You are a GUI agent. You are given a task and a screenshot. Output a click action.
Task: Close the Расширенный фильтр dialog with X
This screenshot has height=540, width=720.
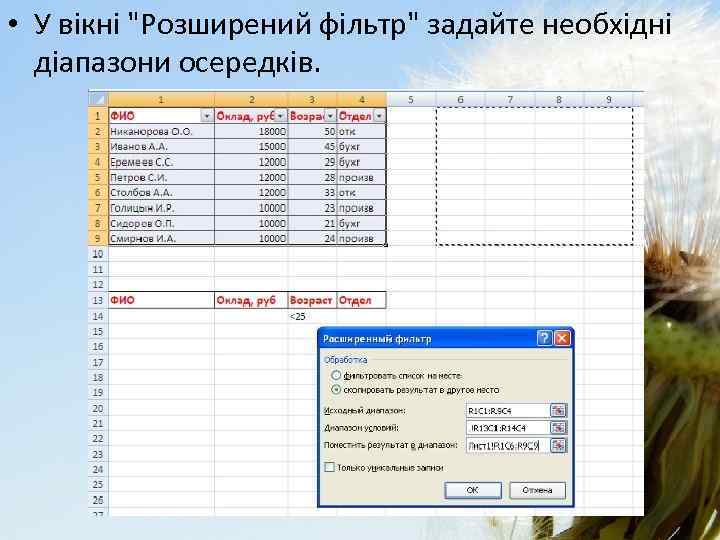point(562,338)
